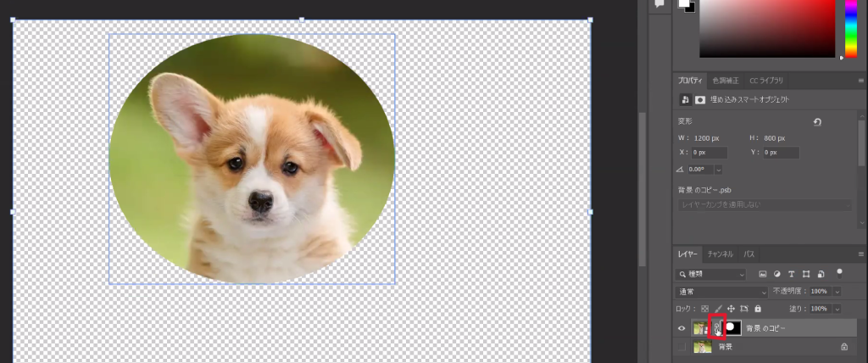Click the type layer filter icon
The width and height of the screenshot is (868, 363).
[x=792, y=275]
